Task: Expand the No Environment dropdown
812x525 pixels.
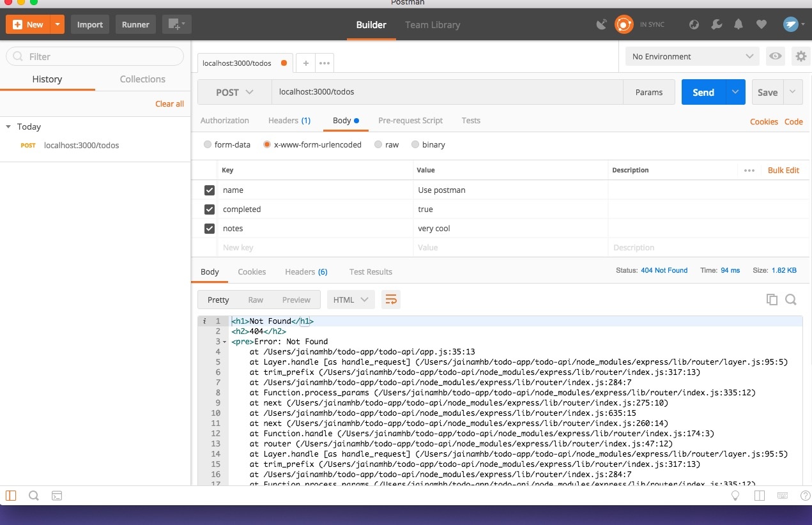Action: 693,56
